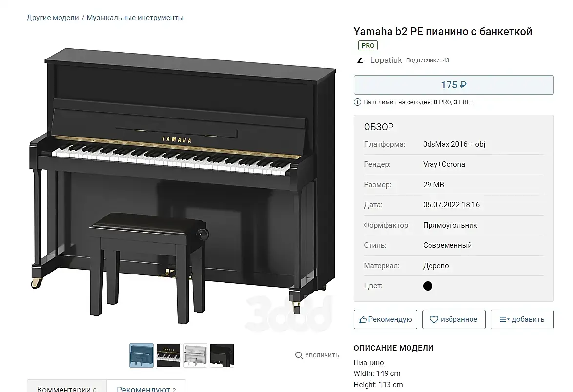Select the white wireframe piano thumbnail

(x=195, y=355)
